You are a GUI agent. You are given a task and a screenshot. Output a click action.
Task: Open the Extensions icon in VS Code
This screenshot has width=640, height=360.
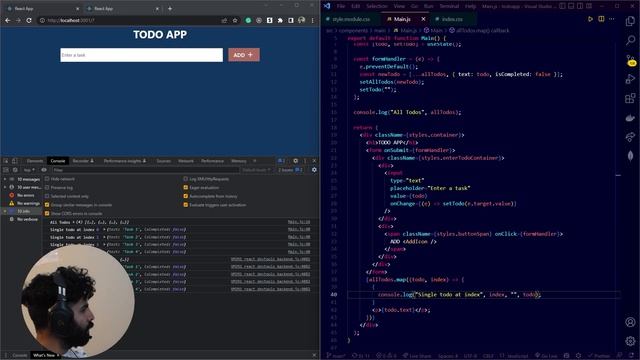630,98
